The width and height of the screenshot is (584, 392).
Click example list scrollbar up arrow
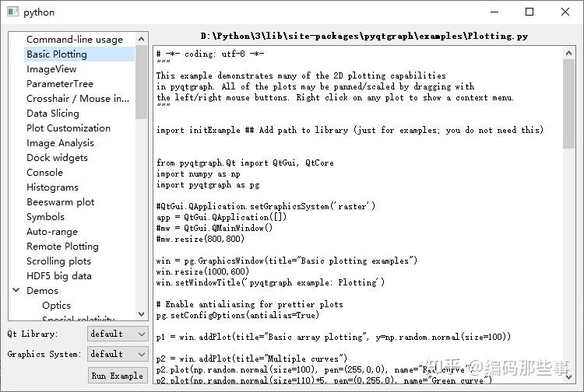click(x=141, y=39)
